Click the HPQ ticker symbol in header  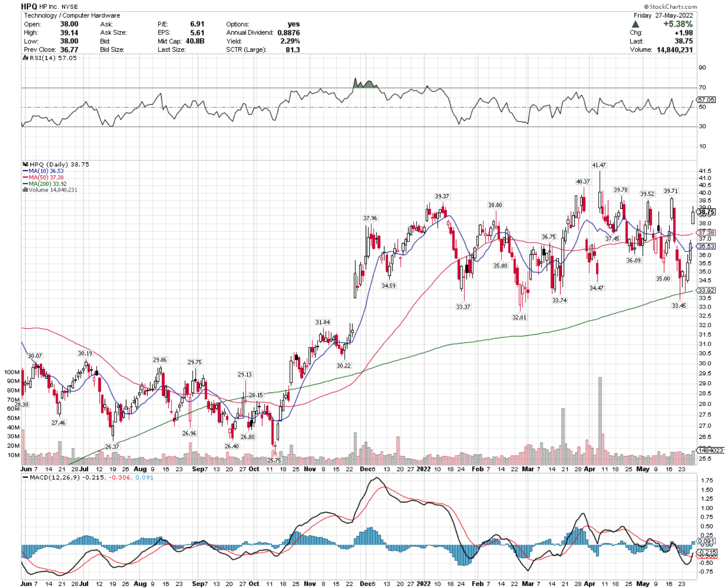(x=29, y=7)
